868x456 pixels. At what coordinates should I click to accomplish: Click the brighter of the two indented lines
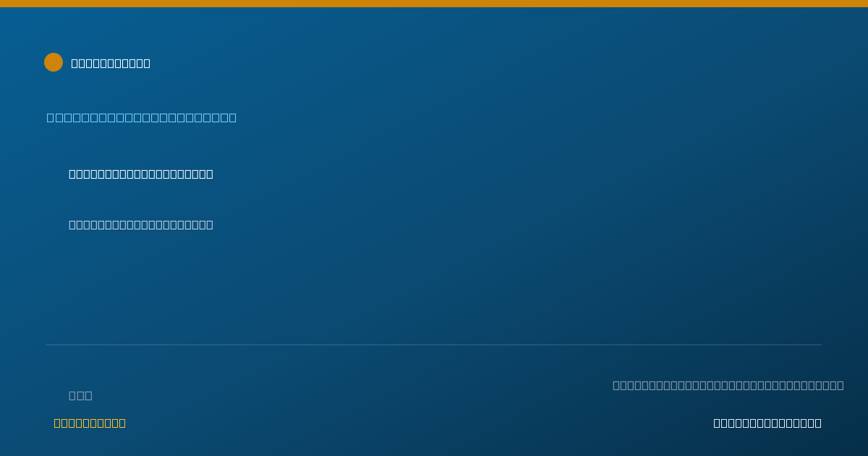tap(141, 174)
